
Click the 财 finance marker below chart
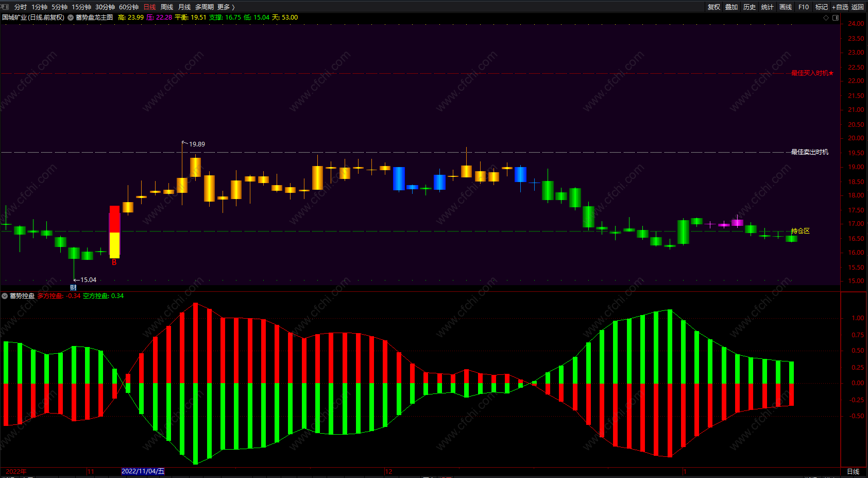click(x=73, y=288)
